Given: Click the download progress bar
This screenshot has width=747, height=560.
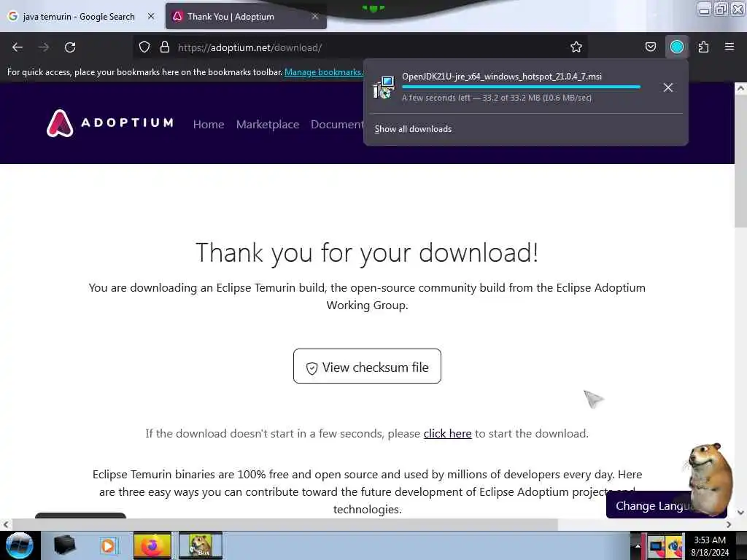Looking at the screenshot, I should pos(521,87).
